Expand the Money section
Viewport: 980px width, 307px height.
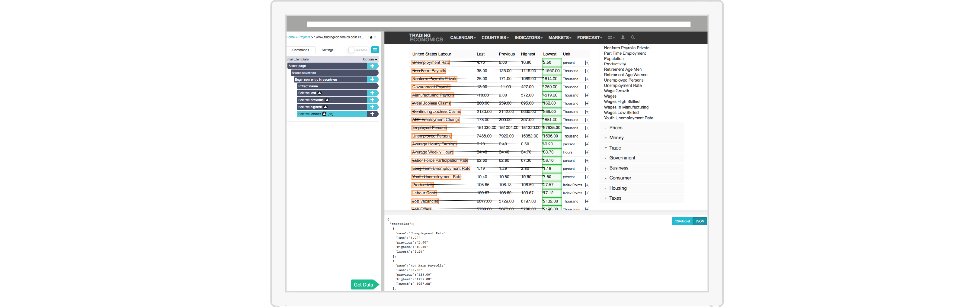tap(616, 137)
